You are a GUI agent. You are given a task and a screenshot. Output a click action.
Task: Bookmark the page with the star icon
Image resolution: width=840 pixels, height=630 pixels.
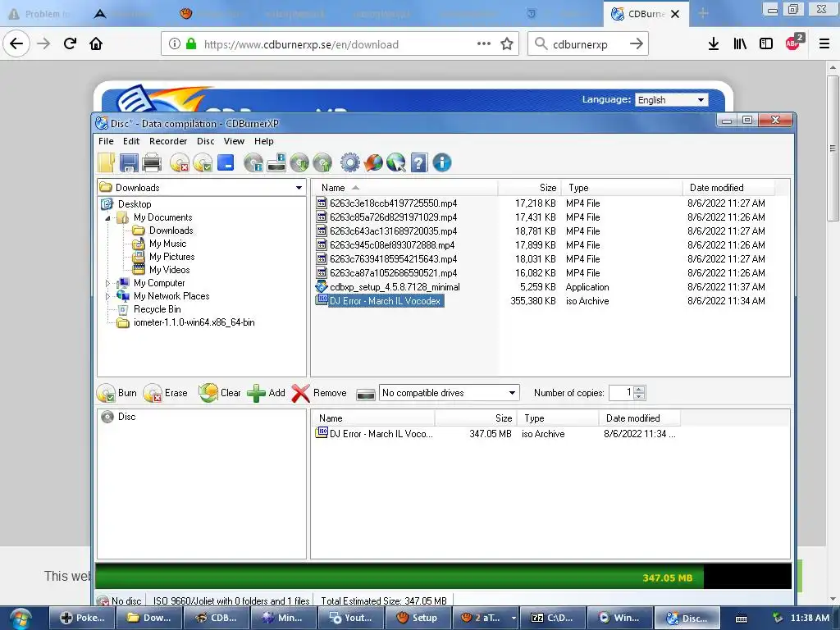(x=507, y=44)
